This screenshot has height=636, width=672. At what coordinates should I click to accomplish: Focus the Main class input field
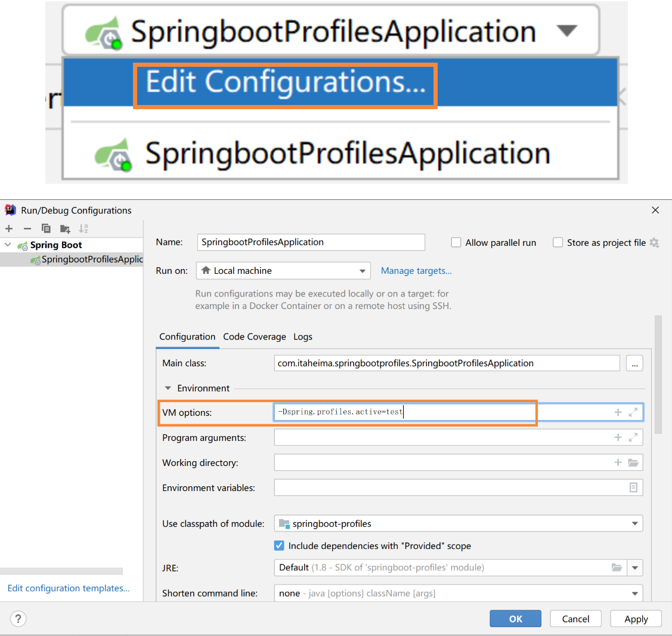[x=447, y=363]
